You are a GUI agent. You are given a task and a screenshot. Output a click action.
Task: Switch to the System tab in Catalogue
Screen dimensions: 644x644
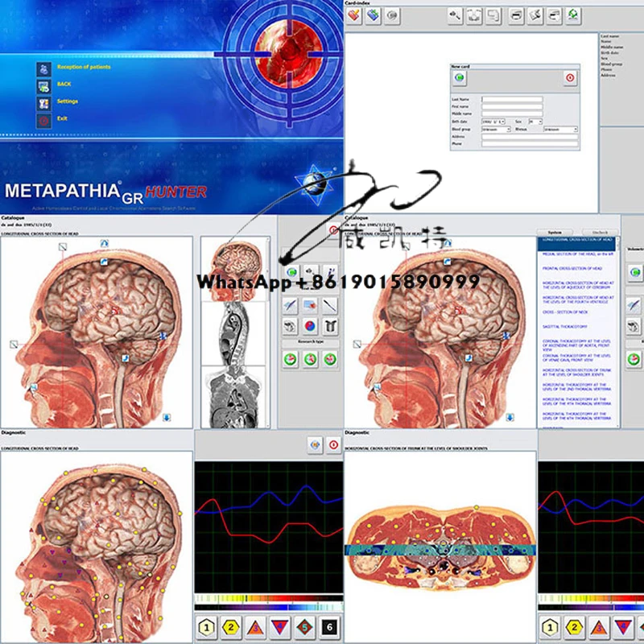click(555, 231)
